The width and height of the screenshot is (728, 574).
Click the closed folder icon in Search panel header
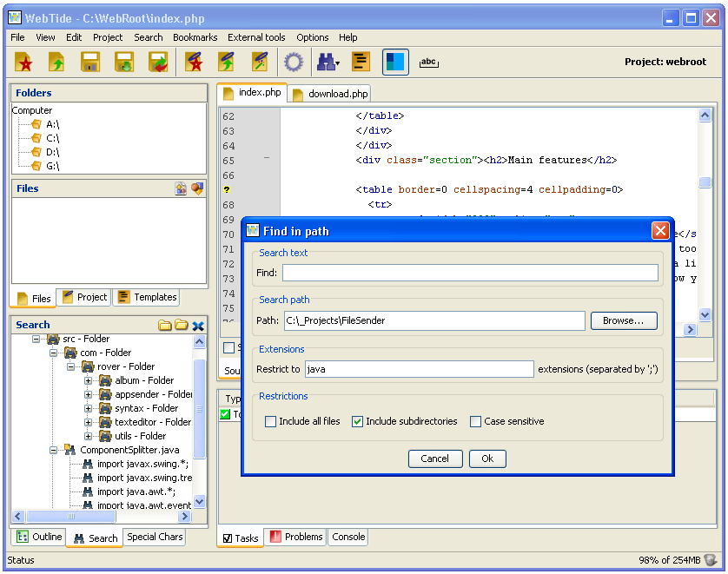164,326
